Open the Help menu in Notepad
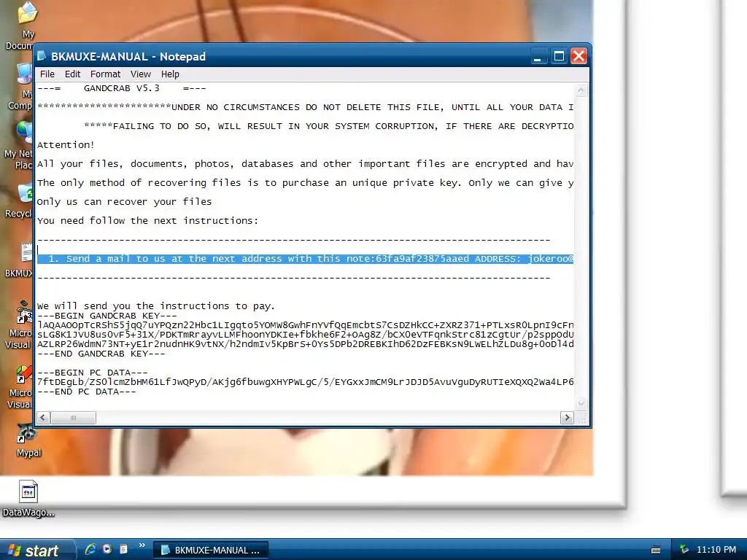This screenshot has height=560, width=747. pyautogui.click(x=170, y=74)
